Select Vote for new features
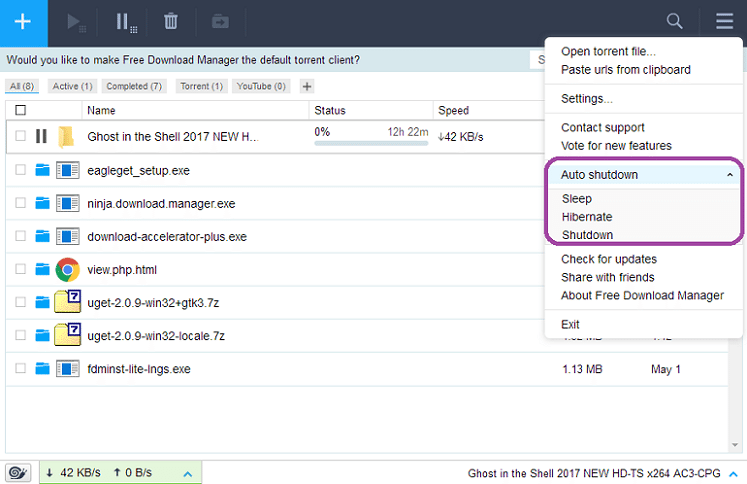The height and width of the screenshot is (484, 747). pyautogui.click(x=616, y=146)
